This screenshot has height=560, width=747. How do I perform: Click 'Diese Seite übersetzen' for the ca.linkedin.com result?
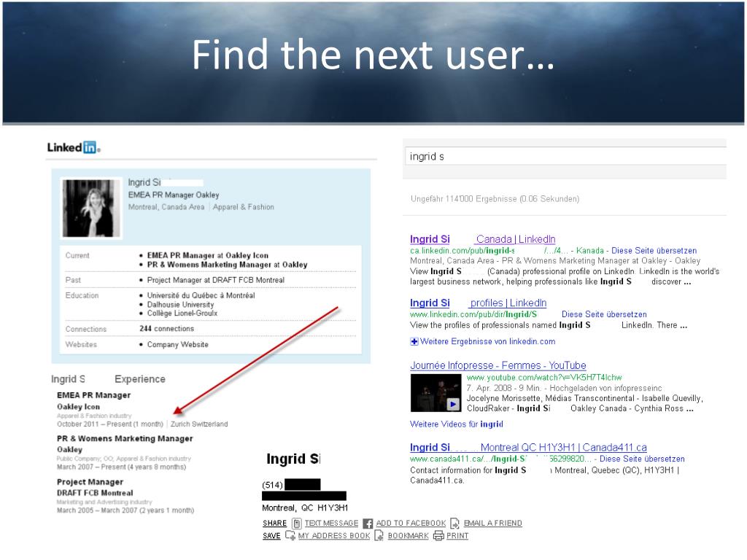pyautogui.click(x=654, y=251)
